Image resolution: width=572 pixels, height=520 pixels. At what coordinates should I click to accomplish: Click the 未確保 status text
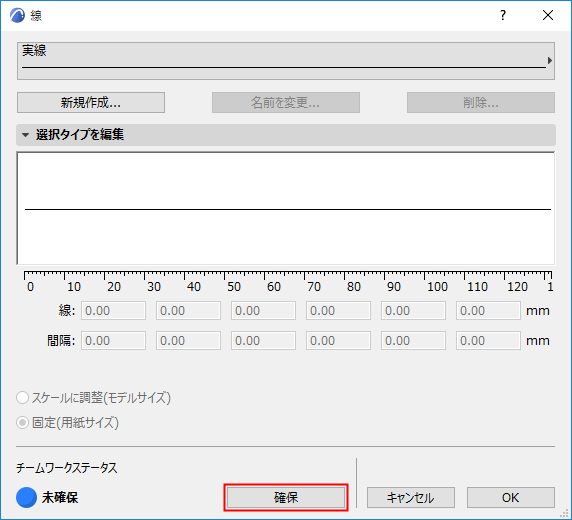(60, 497)
